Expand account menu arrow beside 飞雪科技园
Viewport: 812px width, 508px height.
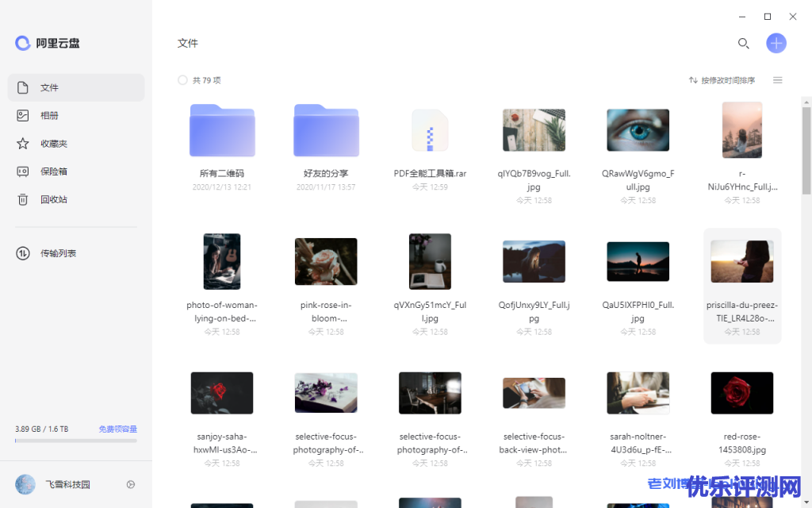[x=131, y=484]
